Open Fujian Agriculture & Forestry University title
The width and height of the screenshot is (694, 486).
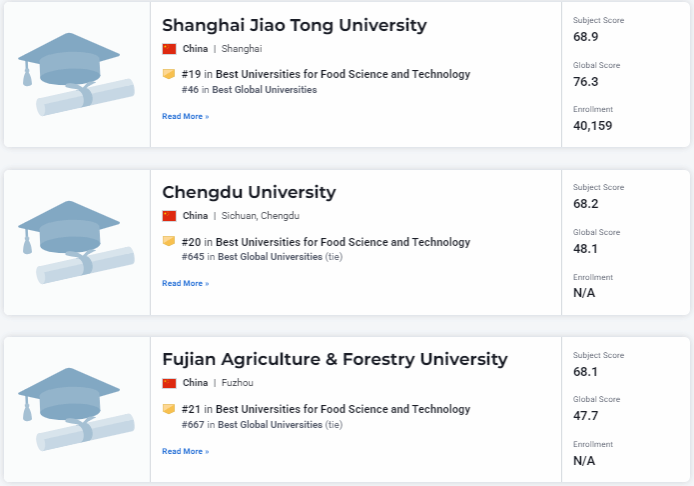pos(335,359)
